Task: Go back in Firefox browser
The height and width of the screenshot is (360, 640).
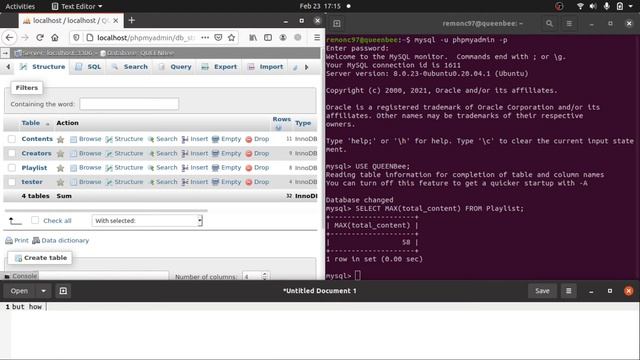Action: [9, 38]
